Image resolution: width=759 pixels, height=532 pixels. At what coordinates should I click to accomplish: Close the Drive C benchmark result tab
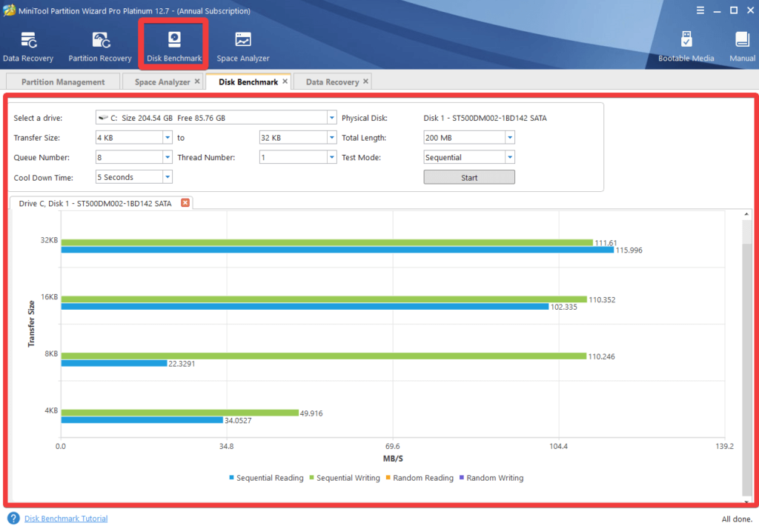(185, 203)
